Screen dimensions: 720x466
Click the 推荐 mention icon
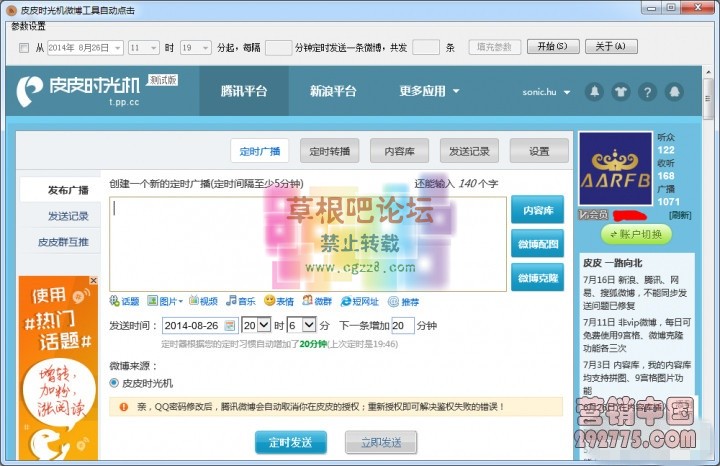click(403, 302)
